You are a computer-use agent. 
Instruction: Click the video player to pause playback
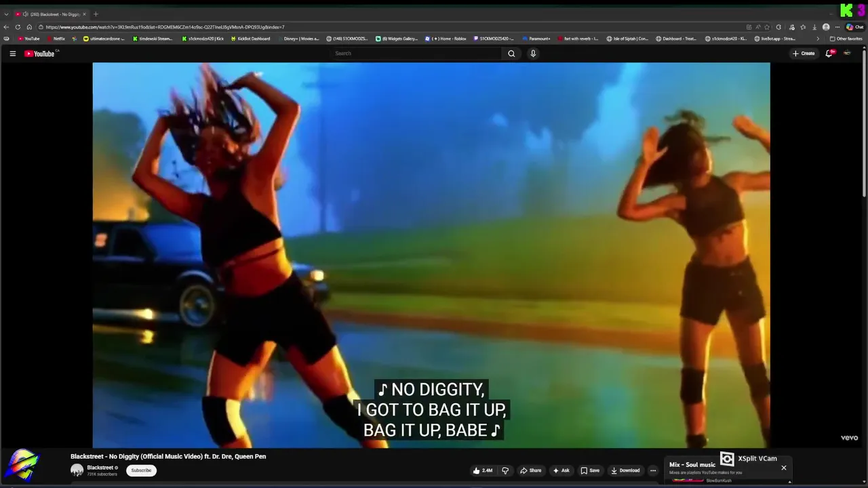(x=431, y=255)
